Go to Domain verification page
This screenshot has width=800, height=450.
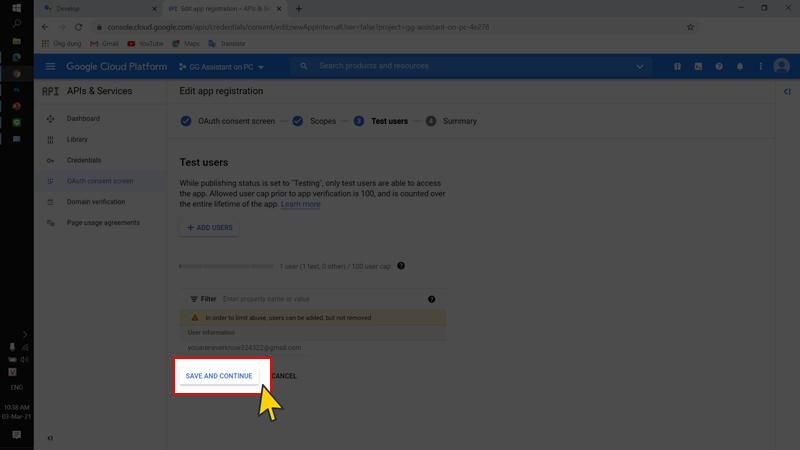pos(96,202)
